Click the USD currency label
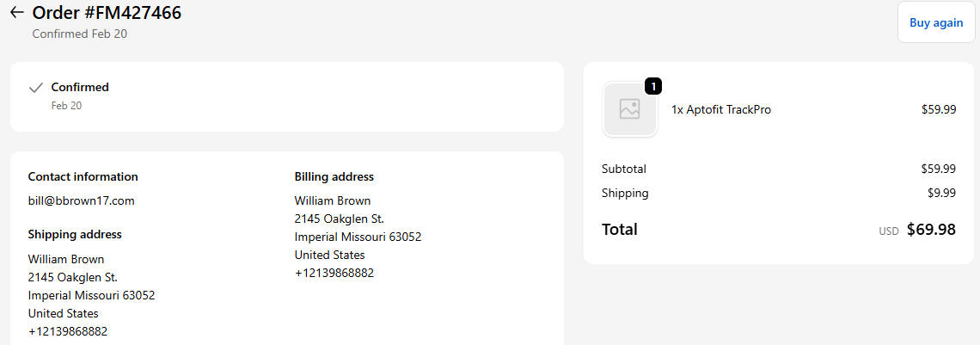Screen dimensions: 980x345 (888, 231)
